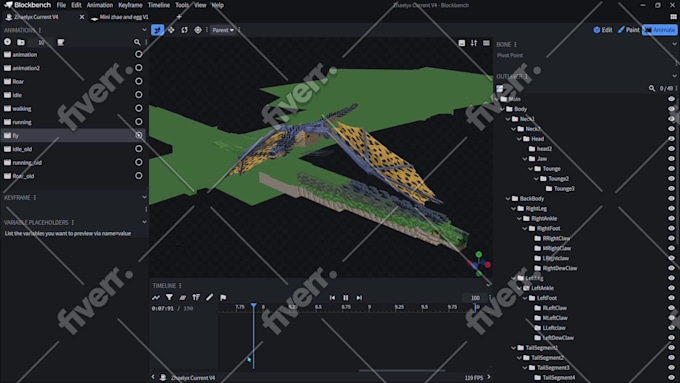Open the Keyframe menu
Viewport: 680px width, 383px height.
[130, 5]
